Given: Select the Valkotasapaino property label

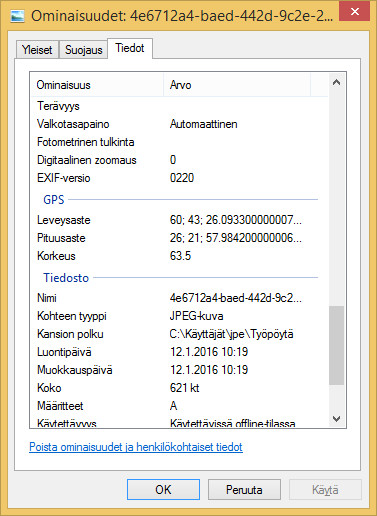Looking at the screenshot, I should tap(73, 124).
